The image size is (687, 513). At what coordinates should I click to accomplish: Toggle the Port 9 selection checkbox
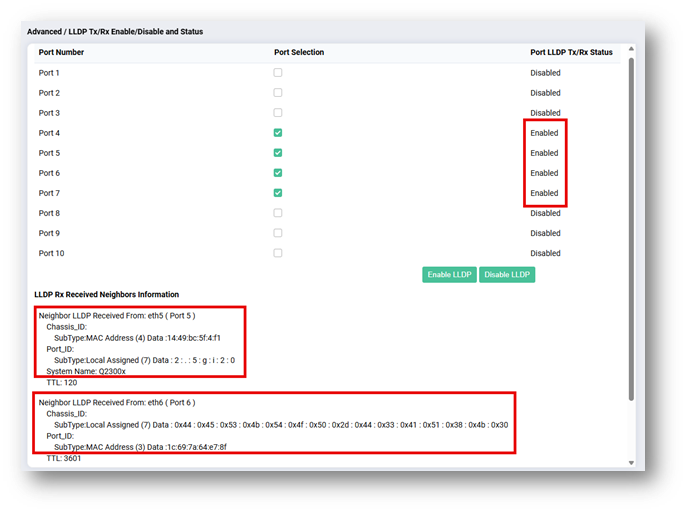click(x=278, y=233)
